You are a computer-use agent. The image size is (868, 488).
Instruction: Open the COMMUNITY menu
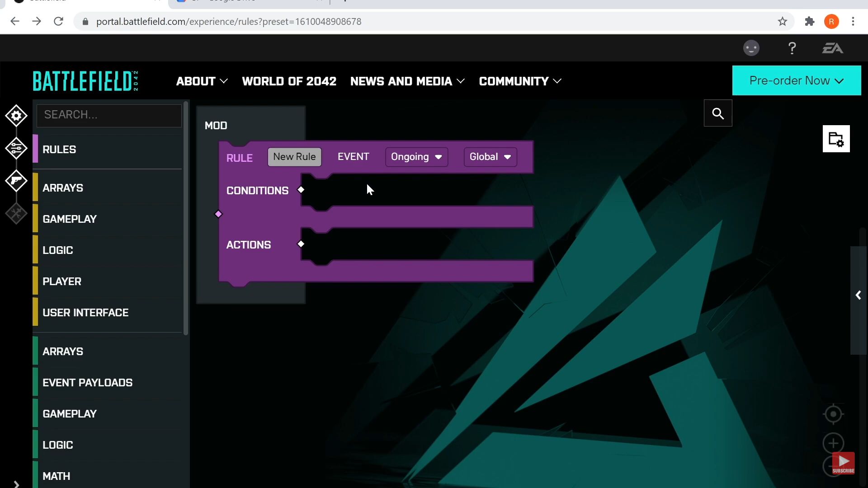click(x=520, y=81)
